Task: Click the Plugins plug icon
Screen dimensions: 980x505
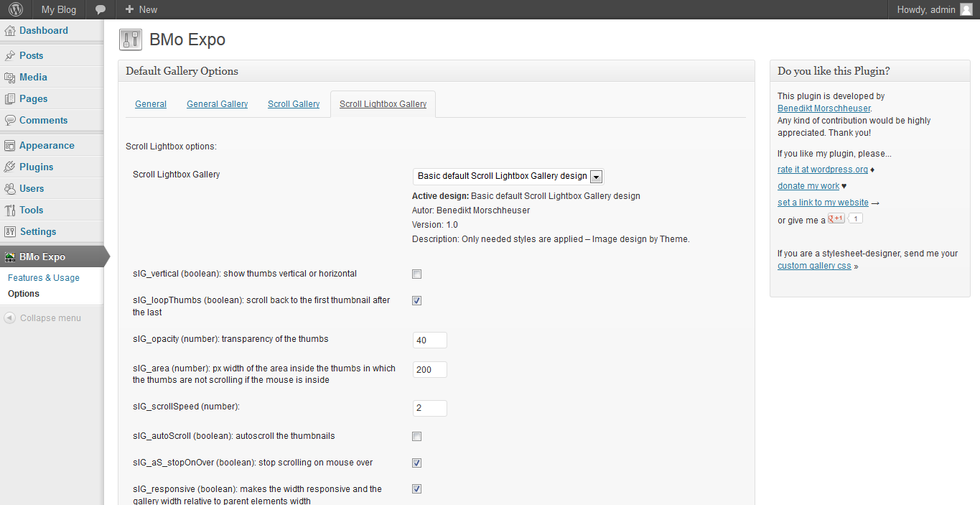Action: click(x=10, y=167)
